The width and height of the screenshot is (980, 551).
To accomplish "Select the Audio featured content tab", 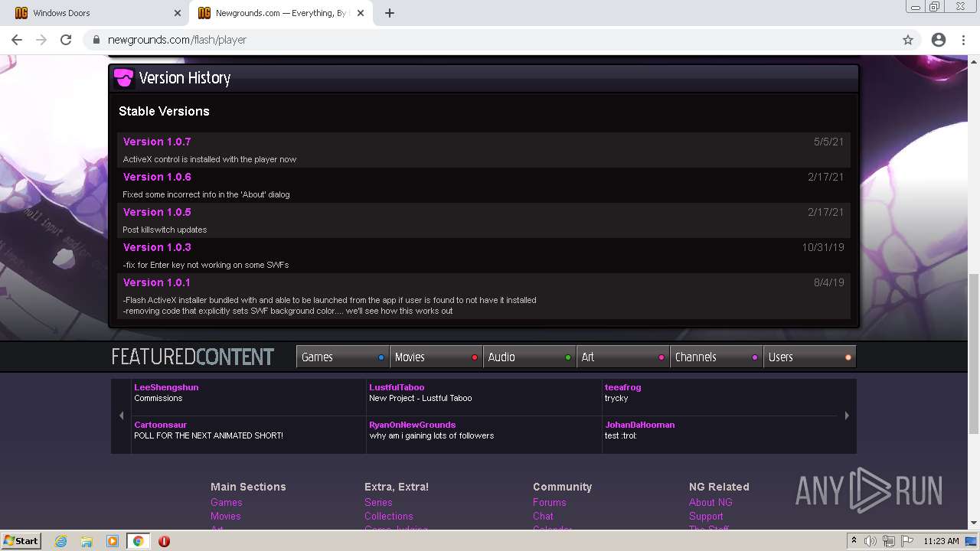I will tap(530, 357).
